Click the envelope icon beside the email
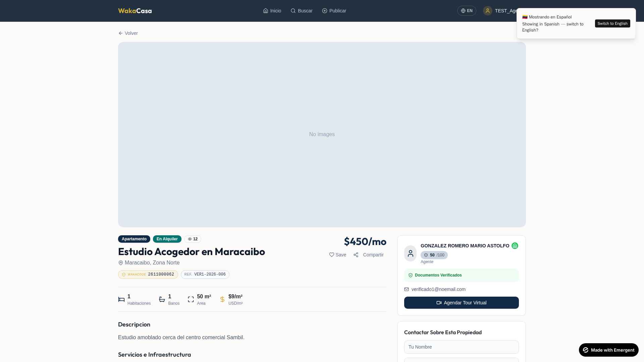644x362 pixels. coord(407,289)
